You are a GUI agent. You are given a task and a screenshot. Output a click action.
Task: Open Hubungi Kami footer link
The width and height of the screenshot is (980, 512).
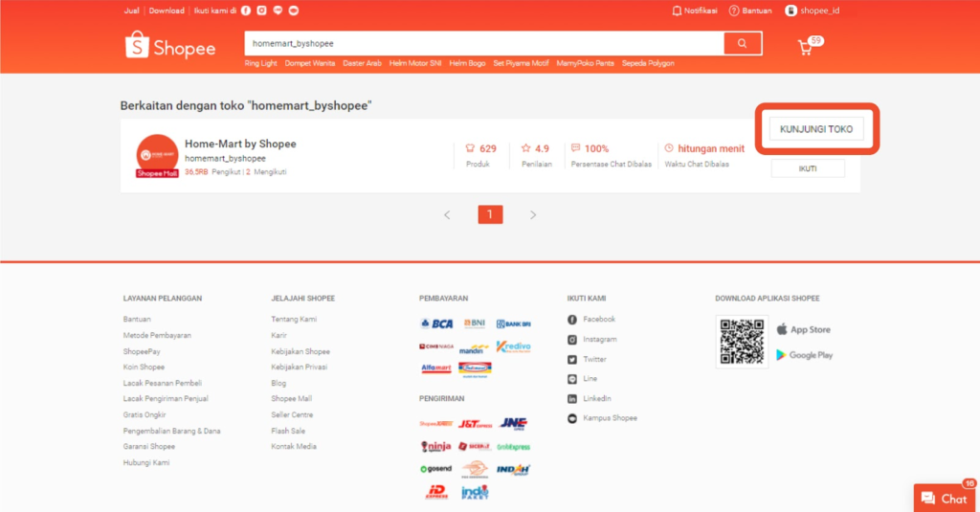tap(145, 463)
